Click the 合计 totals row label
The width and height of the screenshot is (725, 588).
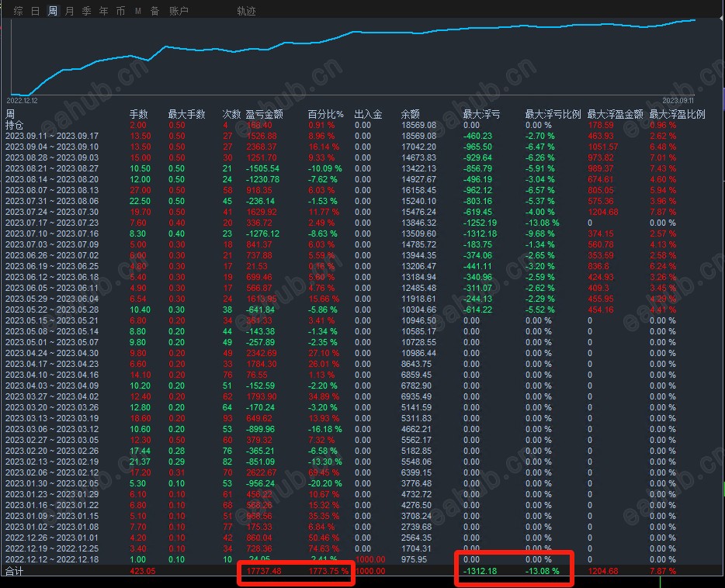click(x=14, y=572)
